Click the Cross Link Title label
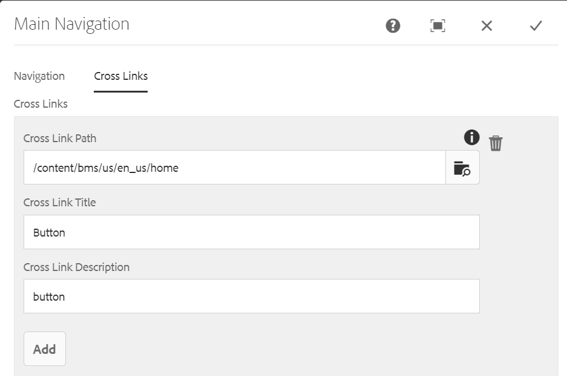 (x=60, y=203)
